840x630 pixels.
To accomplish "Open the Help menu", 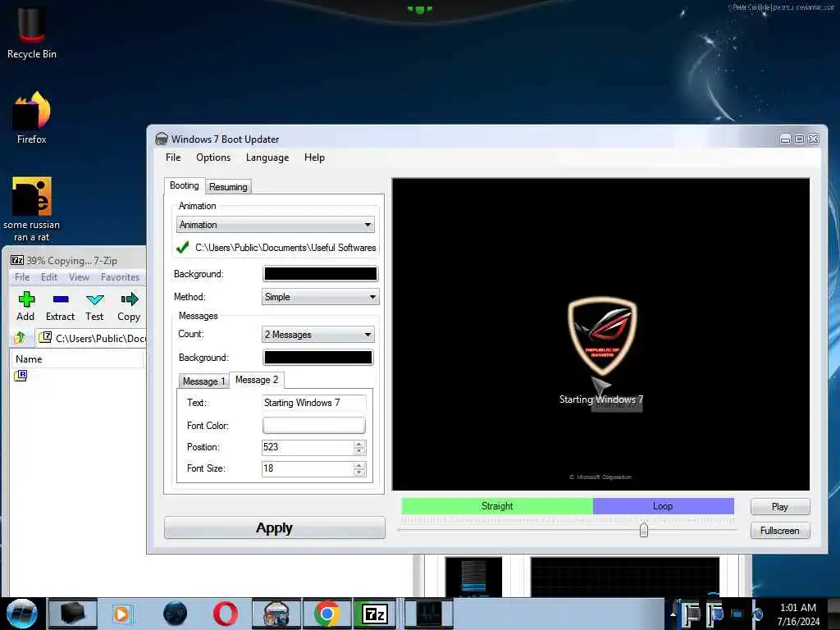I will click(314, 157).
